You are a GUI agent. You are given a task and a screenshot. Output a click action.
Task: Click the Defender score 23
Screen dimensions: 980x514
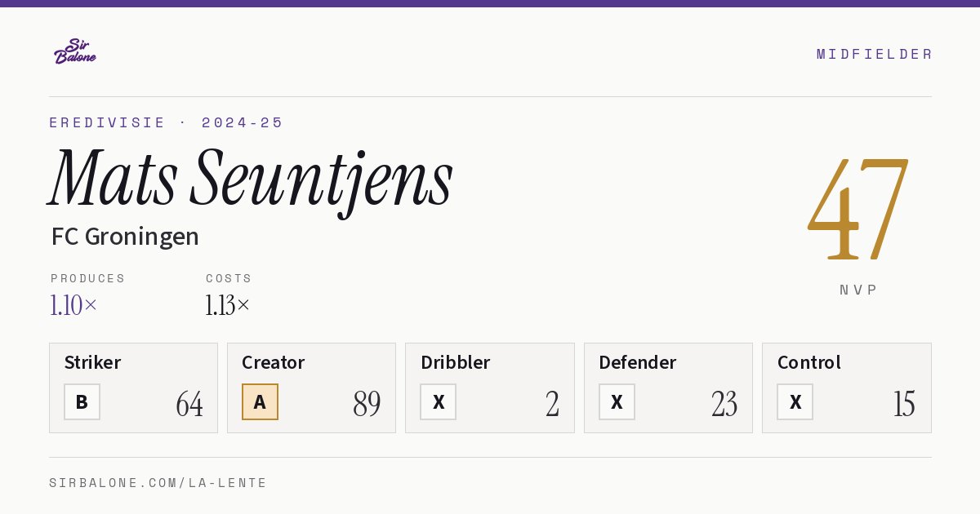(724, 404)
